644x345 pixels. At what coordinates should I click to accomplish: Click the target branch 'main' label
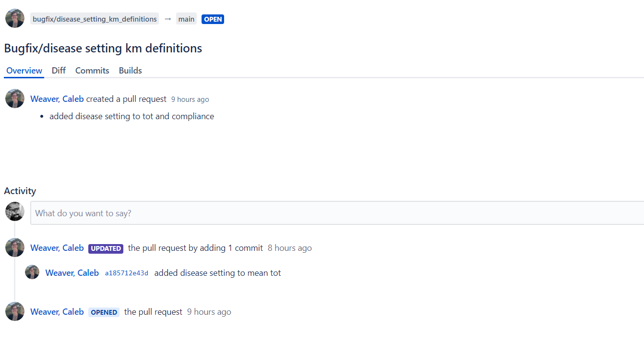(186, 19)
